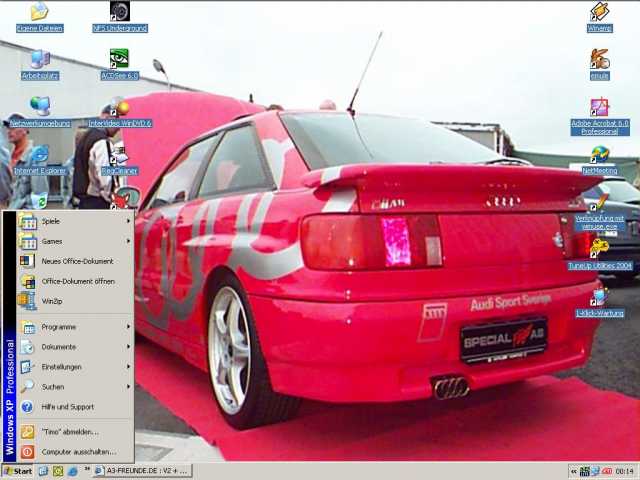Choose "Timo" abmelden in the Start menu
The image size is (640, 480).
tap(76, 432)
